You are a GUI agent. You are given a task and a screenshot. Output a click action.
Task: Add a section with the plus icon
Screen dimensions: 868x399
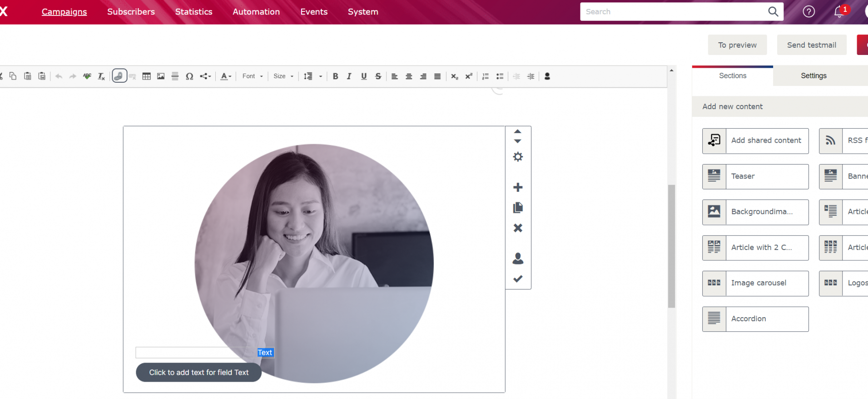(518, 187)
